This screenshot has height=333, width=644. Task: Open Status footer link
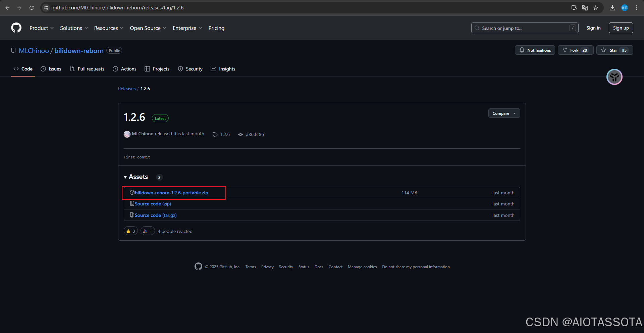click(304, 267)
